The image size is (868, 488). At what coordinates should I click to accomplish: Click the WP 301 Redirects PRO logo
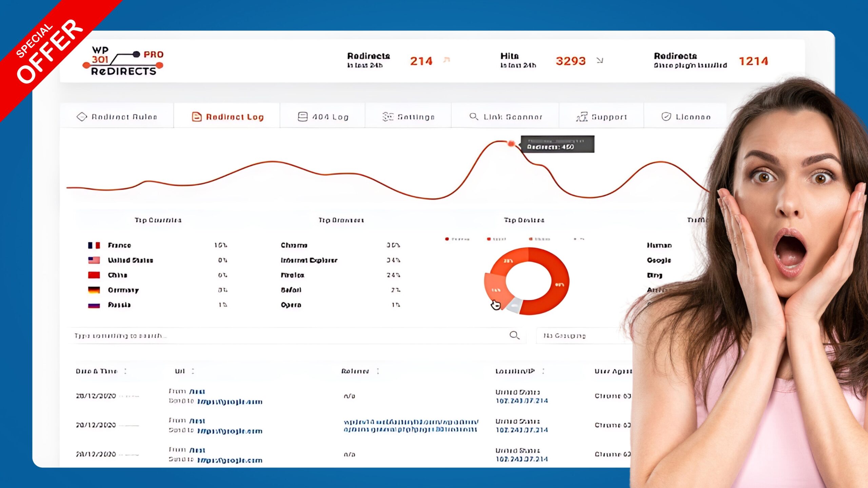pyautogui.click(x=123, y=61)
